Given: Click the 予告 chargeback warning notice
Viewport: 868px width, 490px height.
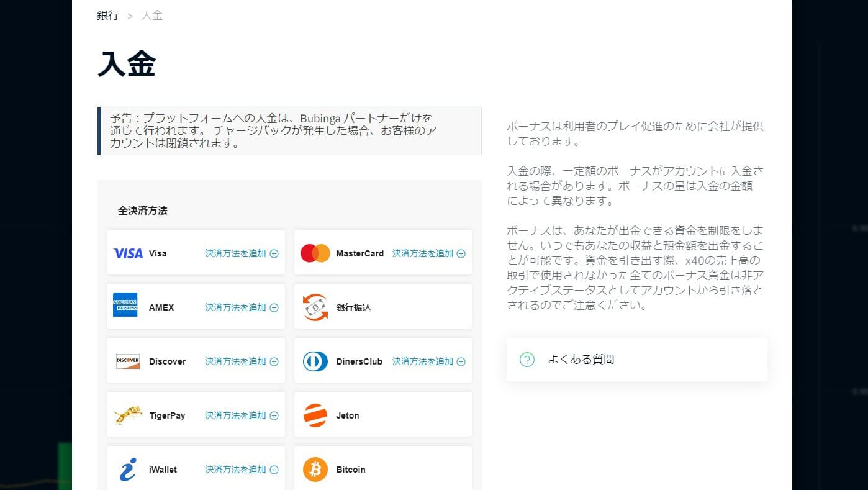Looking at the screenshot, I should click(x=289, y=130).
